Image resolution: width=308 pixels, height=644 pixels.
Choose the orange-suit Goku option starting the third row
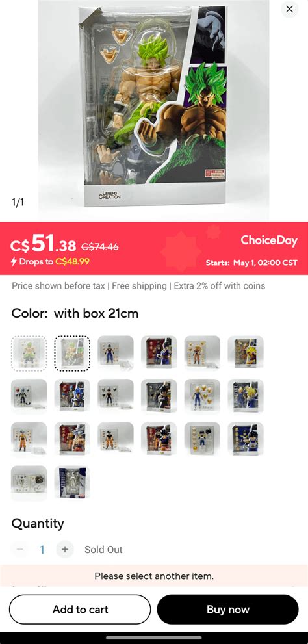click(29, 439)
